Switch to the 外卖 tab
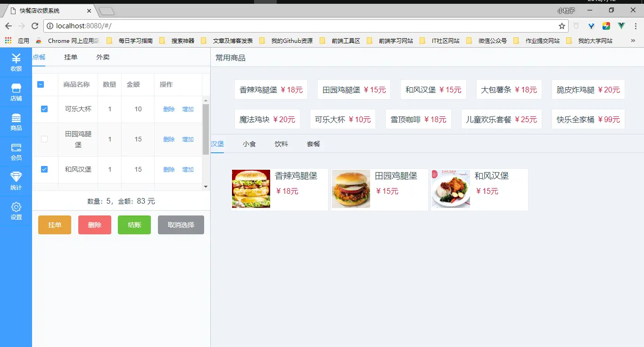 pos(103,57)
